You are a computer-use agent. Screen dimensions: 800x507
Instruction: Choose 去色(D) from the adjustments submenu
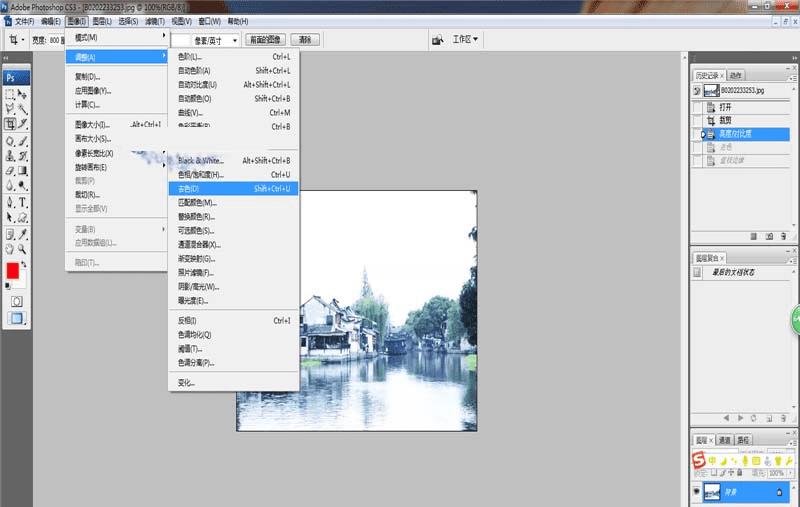tap(233, 189)
